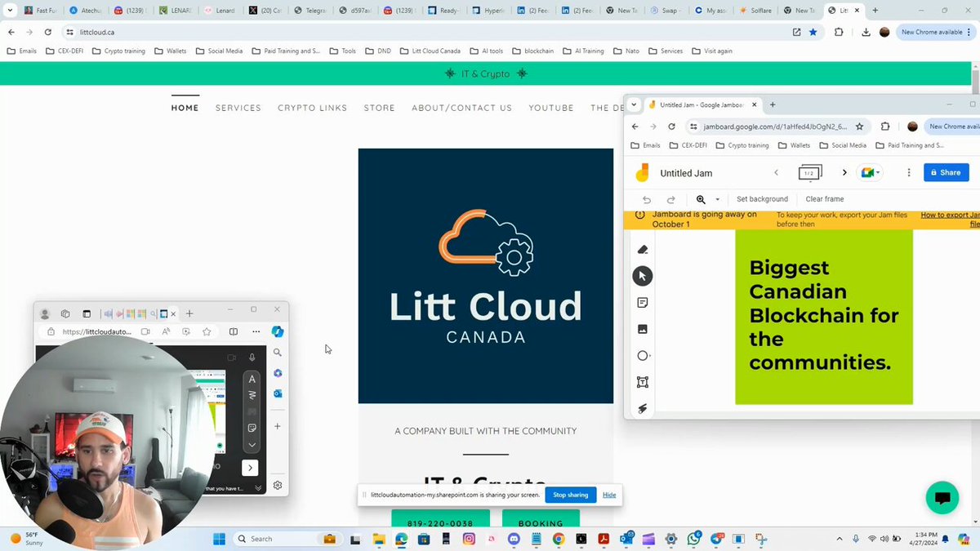Click the white next arrow button in recorder
980x551 pixels.
(250, 468)
